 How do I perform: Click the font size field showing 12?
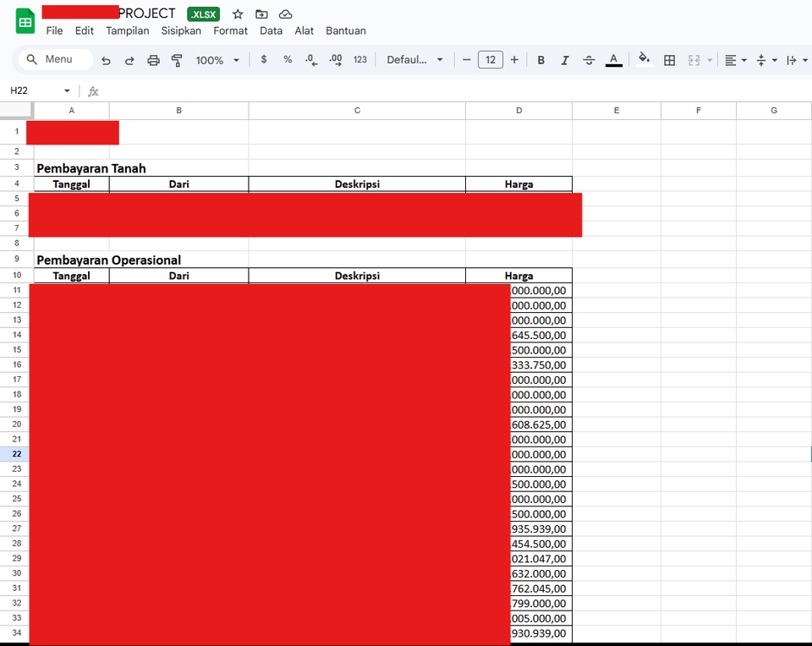tap(491, 60)
